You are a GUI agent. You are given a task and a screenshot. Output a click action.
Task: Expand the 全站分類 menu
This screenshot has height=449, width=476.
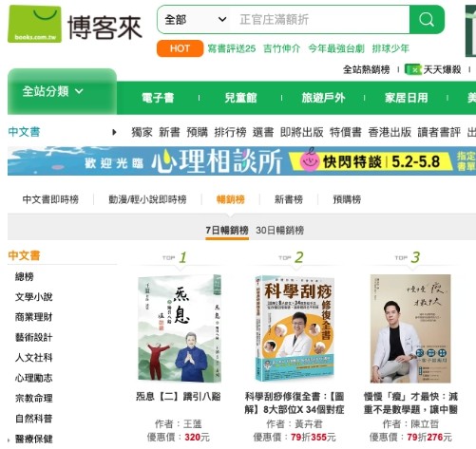coord(53,91)
